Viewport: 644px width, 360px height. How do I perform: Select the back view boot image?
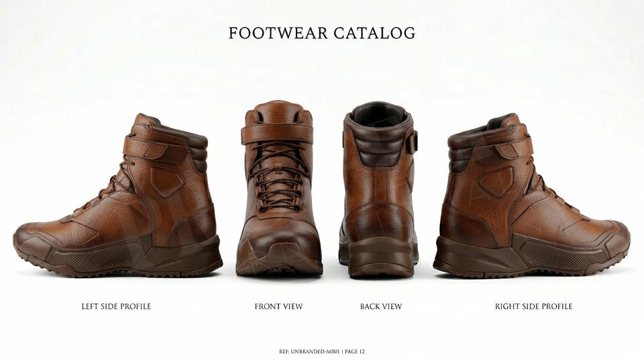(378, 189)
